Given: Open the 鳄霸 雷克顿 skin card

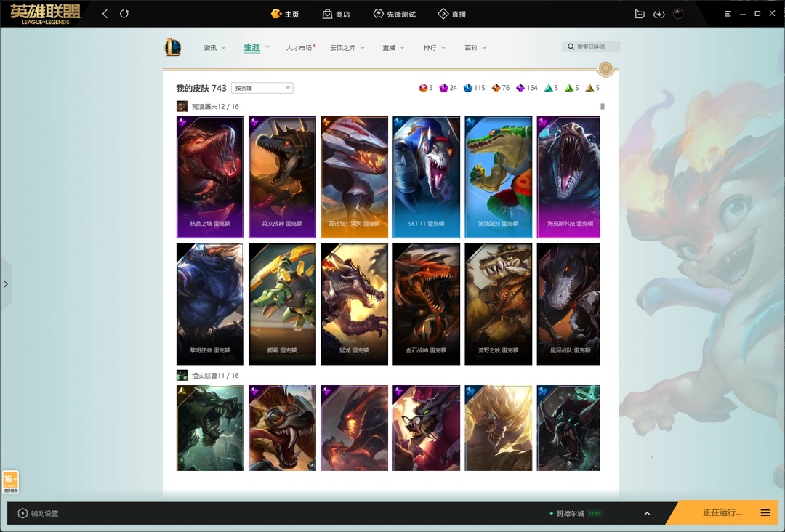Looking at the screenshot, I should click(x=282, y=304).
